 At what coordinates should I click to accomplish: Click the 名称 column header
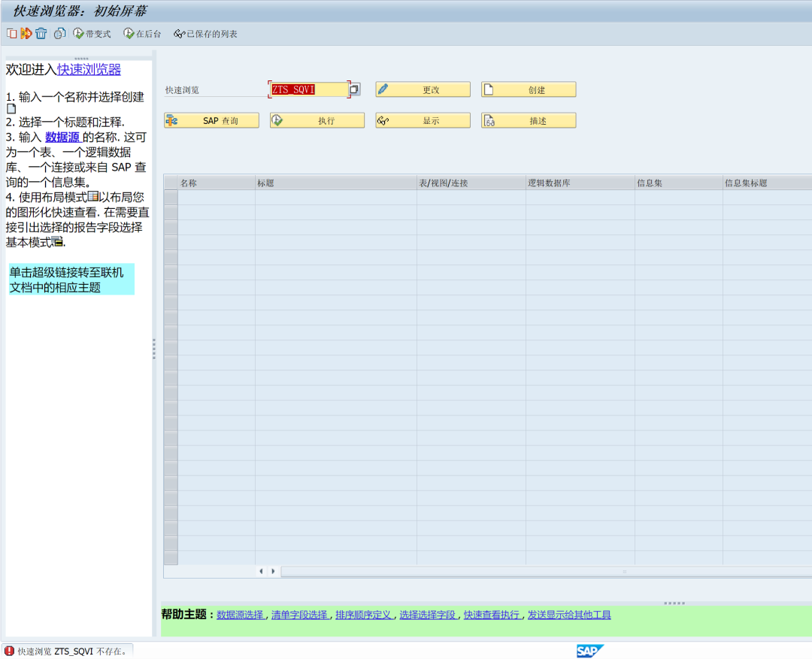coord(216,183)
